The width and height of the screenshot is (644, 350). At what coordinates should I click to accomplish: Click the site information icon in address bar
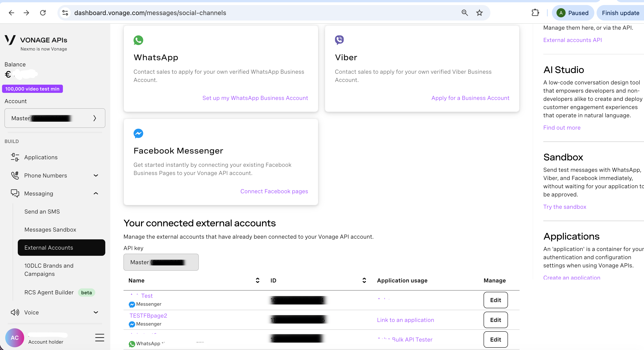tap(65, 13)
